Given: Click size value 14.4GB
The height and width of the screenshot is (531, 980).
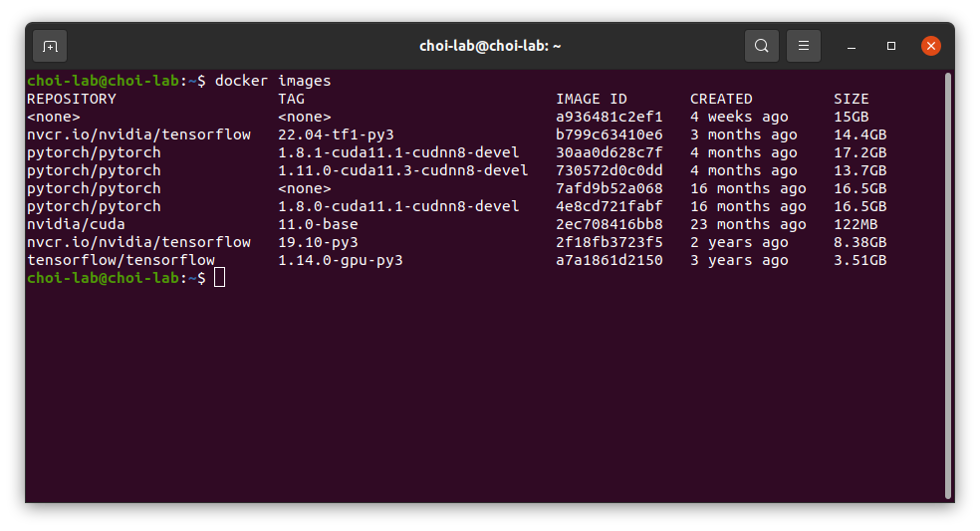Looking at the screenshot, I should pos(860,134).
